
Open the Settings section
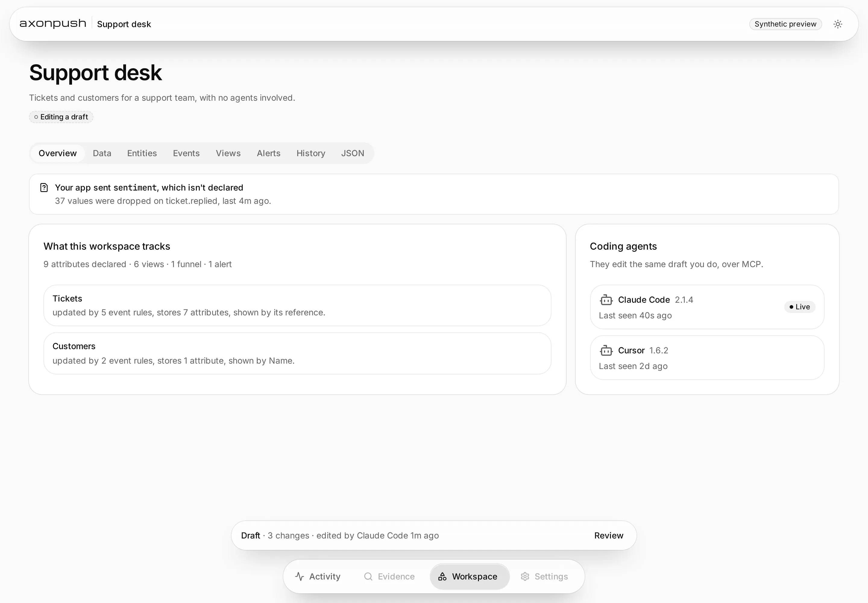pyautogui.click(x=544, y=576)
